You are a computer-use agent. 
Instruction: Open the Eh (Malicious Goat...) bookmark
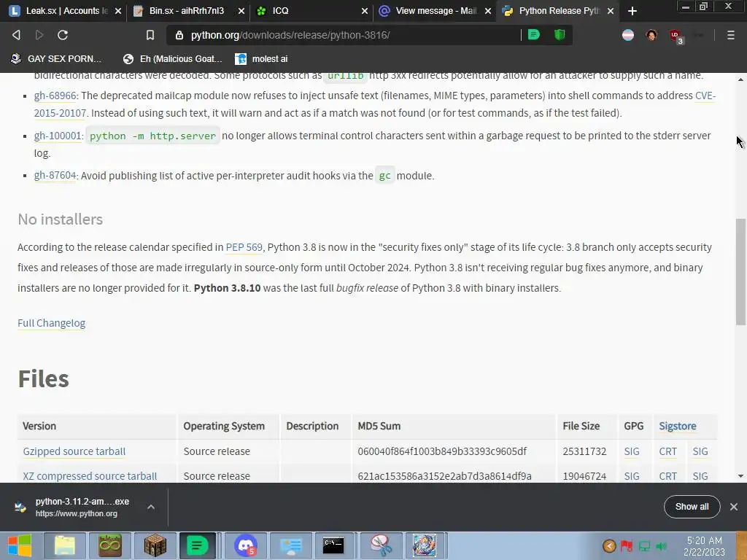coord(172,58)
